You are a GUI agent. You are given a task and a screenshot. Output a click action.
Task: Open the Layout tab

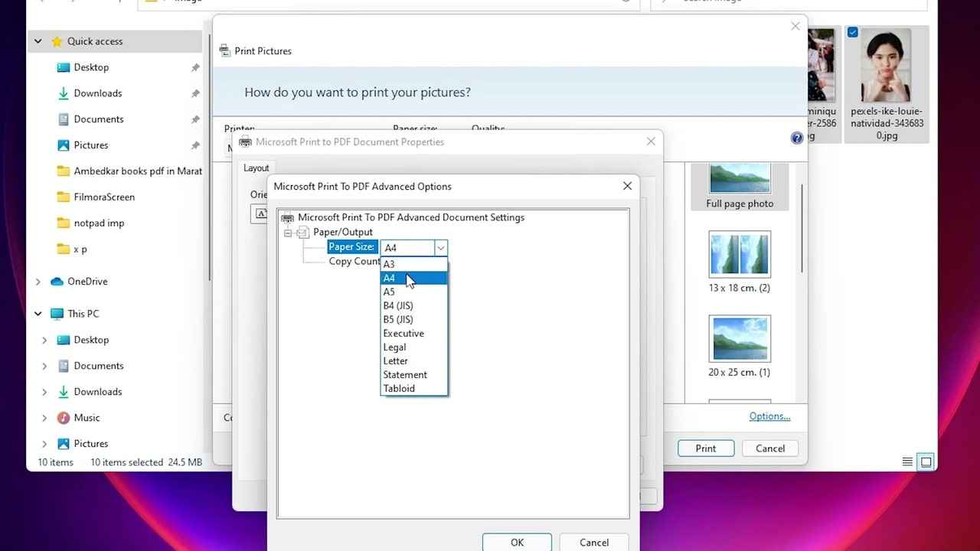coord(256,168)
